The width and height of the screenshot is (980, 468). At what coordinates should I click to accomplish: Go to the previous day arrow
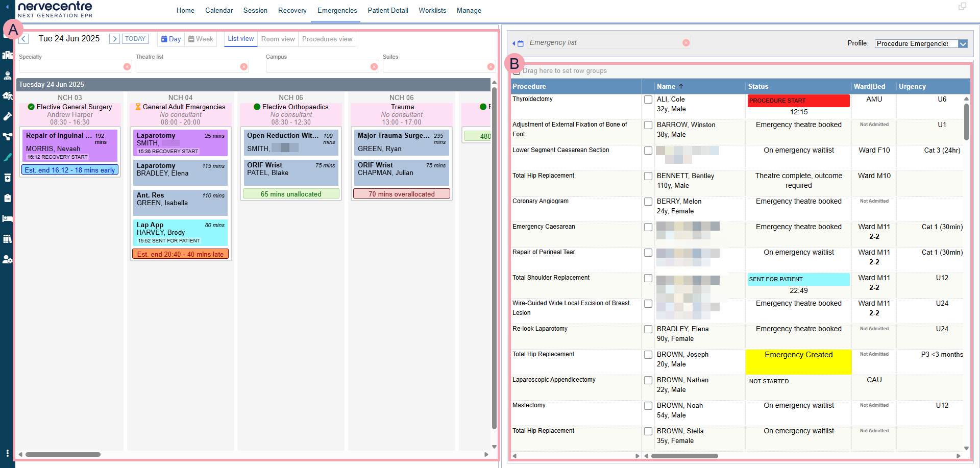[24, 39]
